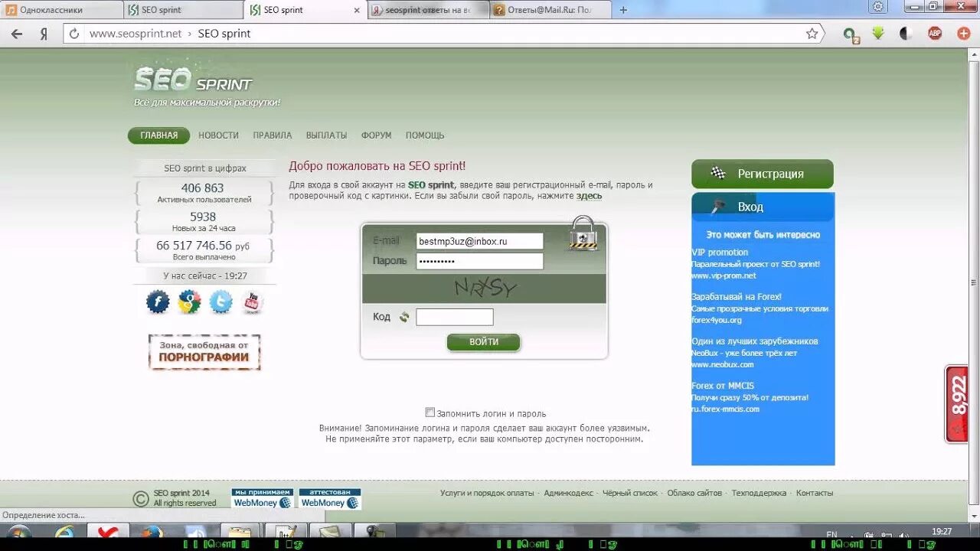Enable 'Запомнить логин и пароль' checkbox
Screen dimensions: 980x551
pyautogui.click(x=430, y=412)
